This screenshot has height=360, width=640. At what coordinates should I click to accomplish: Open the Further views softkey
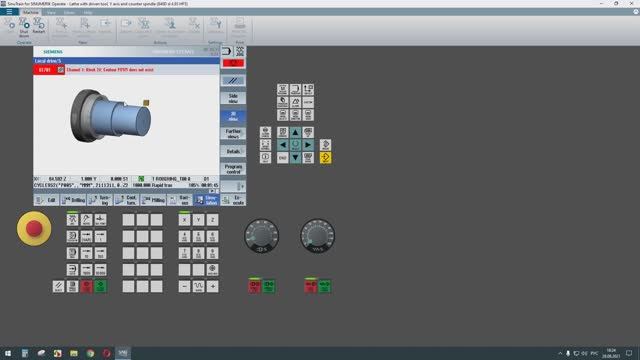point(233,134)
